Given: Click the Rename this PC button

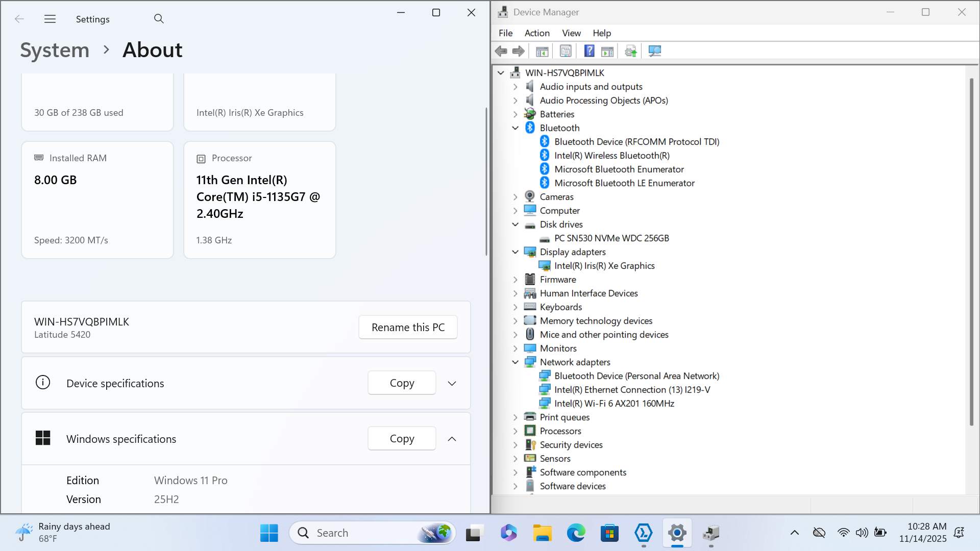Looking at the screenshot, I should click(408, 328).
